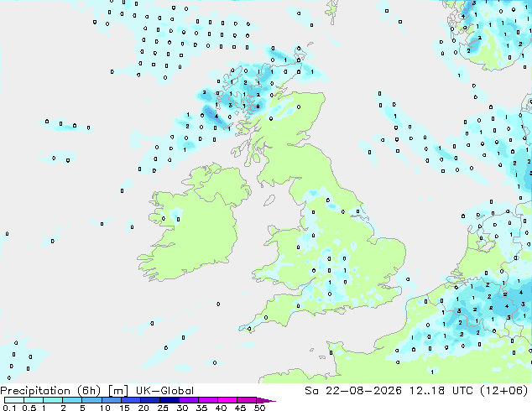The width and height of the screenshot is (532, 411).
Task: Click the 30–35 purple legend swatch
Action: coord(188,400)
